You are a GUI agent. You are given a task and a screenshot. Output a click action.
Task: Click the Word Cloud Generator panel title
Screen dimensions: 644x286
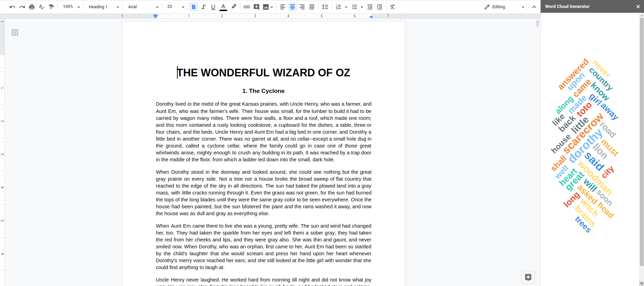coord(567,7)
